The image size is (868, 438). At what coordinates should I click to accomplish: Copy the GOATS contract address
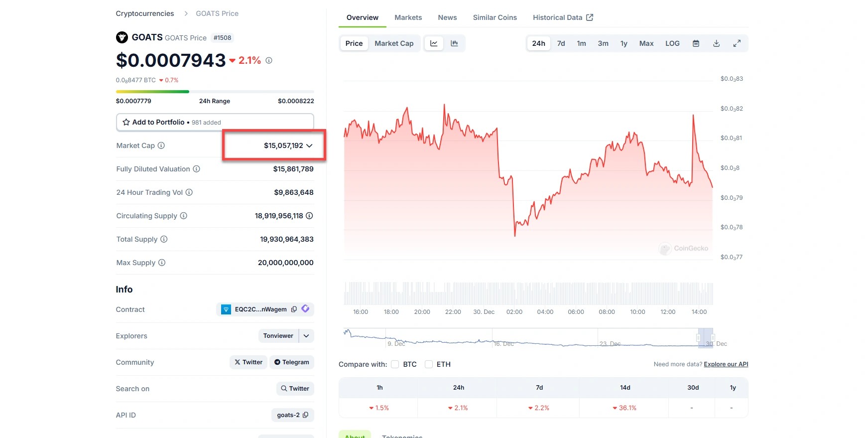(294, 309)
